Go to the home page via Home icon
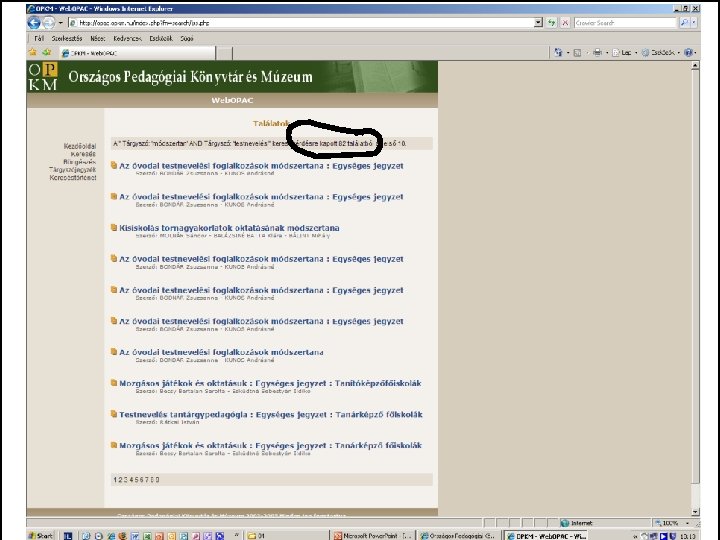 coord(558,53)
